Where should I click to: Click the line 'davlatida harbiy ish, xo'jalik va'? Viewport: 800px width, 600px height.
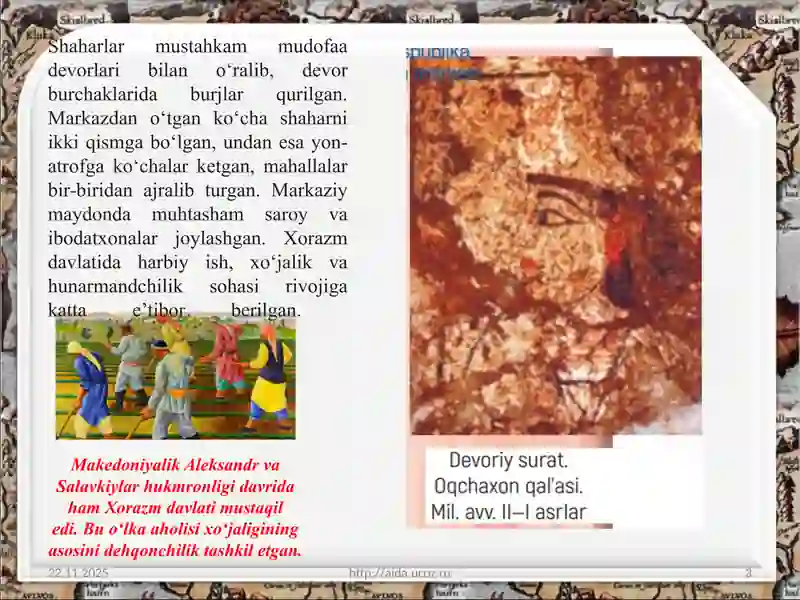[197, 262]
